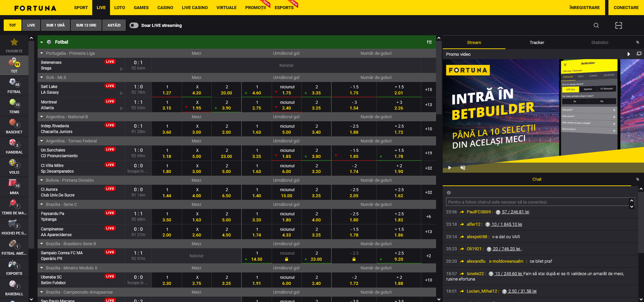Image resolution: width=644 pixels, height=302 pixels.
Task: Select ASTĂZI filter
Action: click(x=114, y=25)
